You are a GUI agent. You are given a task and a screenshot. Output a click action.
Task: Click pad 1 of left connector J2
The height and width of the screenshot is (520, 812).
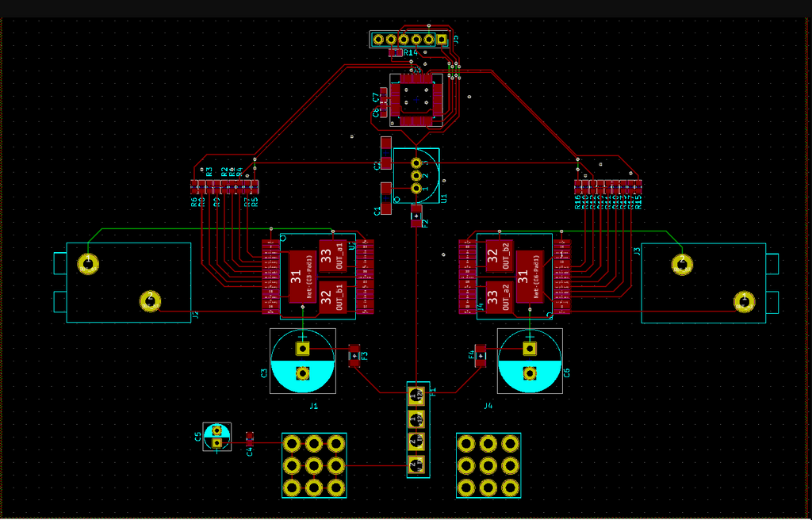[88, 264]
